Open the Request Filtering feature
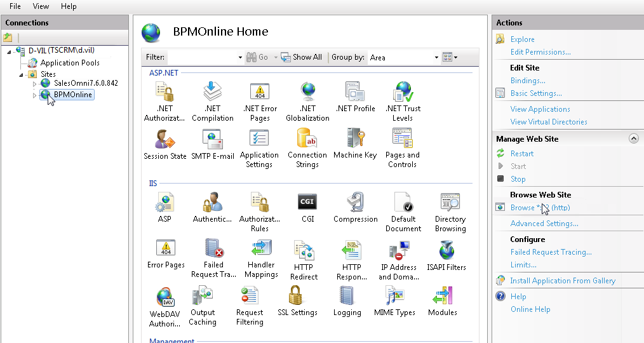 click(250, 306)
